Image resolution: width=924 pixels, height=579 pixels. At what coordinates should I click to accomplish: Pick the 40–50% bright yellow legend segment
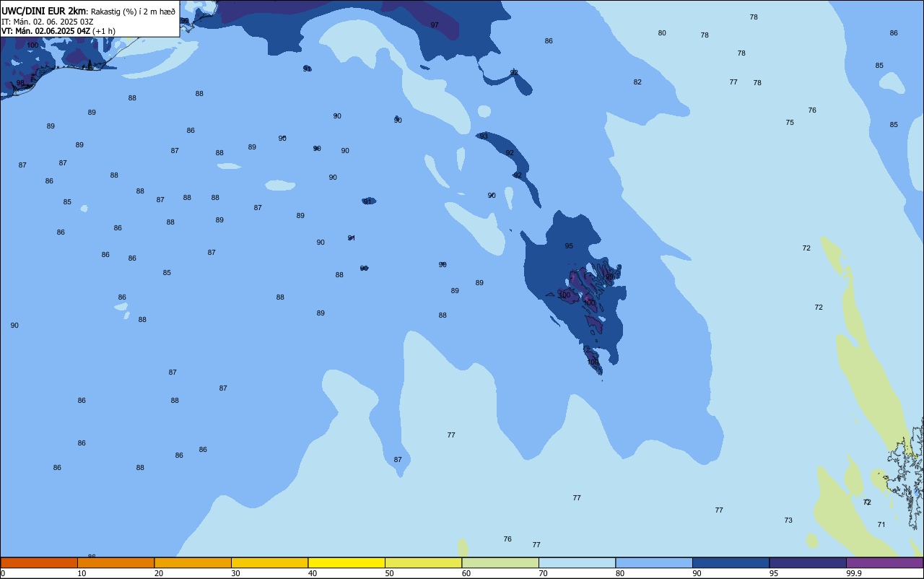(x=346, y=562)
